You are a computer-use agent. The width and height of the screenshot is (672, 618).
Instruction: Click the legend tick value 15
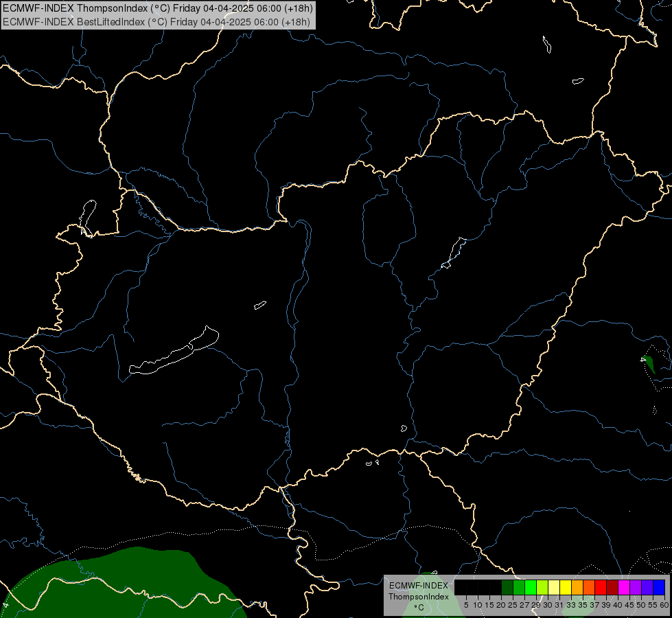[489, 605]
